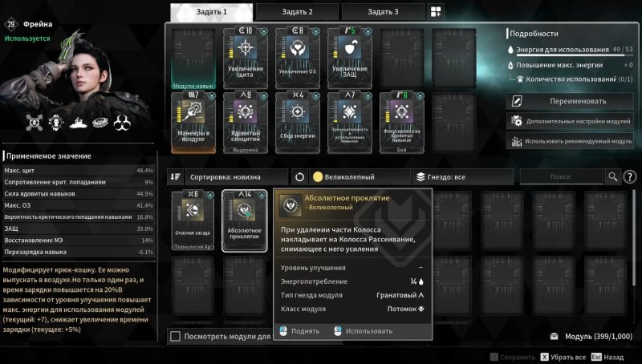The height and width of the screenshot is (364, 642).
Task: Toggle the Посмотреть модули checkbox
Action: tap(175, 336)
